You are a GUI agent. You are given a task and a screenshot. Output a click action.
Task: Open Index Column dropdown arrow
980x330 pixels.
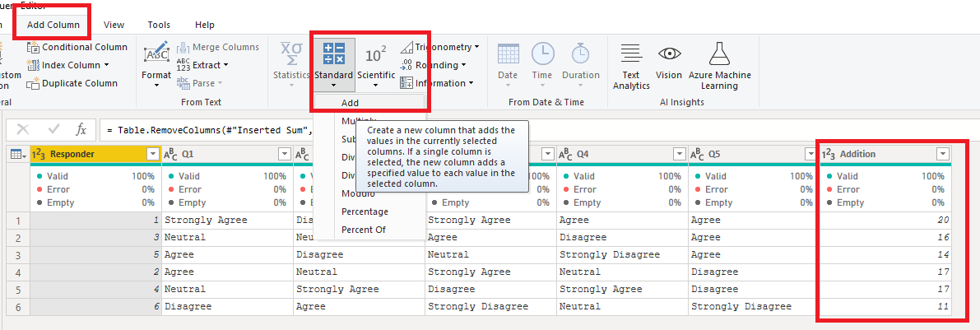coord(106,65)
